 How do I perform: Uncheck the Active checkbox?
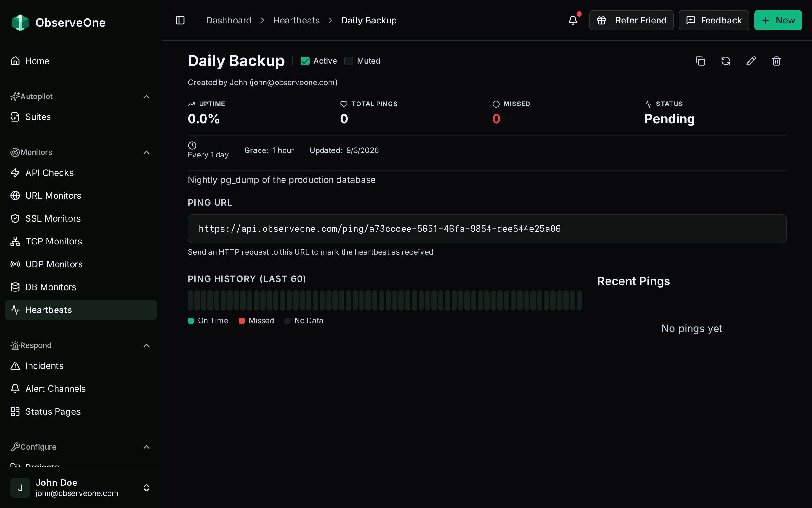pos(305,61)
